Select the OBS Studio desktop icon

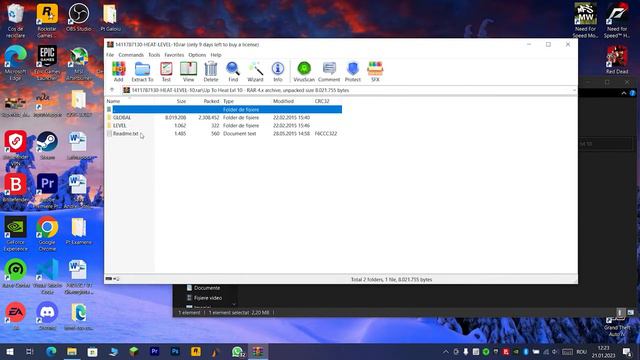[78, 18]
